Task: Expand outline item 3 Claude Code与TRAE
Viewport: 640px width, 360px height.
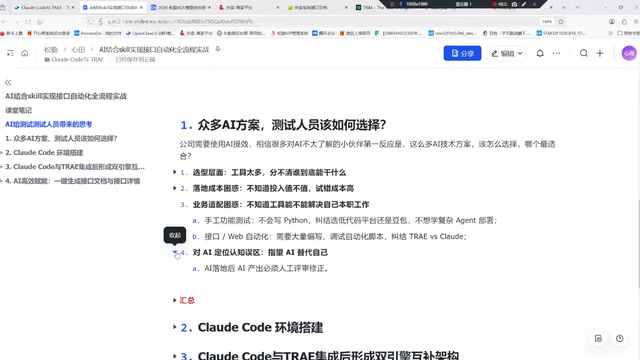Action: pyautogui.click(x=2, y=167)
